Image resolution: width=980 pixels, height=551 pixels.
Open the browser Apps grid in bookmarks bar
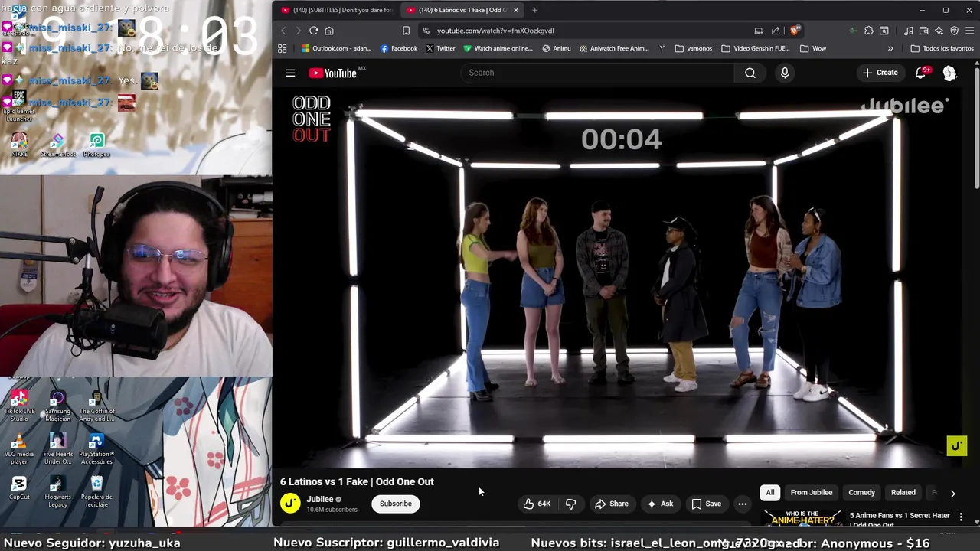pos(282,48)
